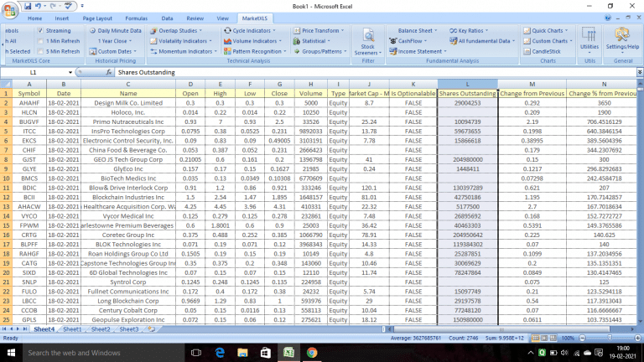The height and width of the screenshot is (362, 644).
Task: Open Quick Charts menu
Action: [x=545, y=31]
